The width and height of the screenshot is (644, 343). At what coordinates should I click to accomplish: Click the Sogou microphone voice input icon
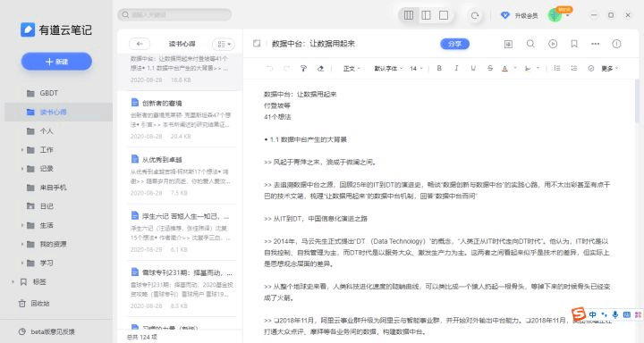point(615,314)
